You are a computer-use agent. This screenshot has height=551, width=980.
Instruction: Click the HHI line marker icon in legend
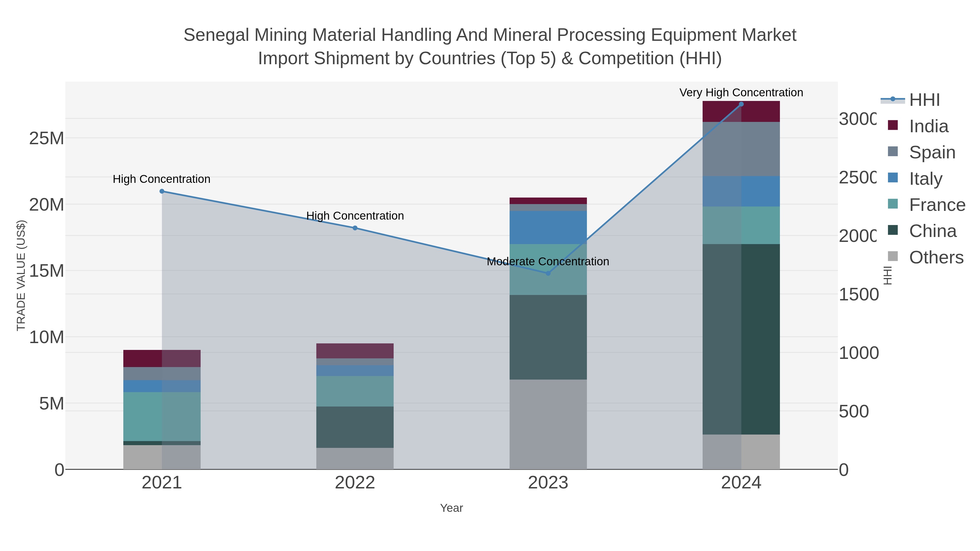(x=893, y=99)
